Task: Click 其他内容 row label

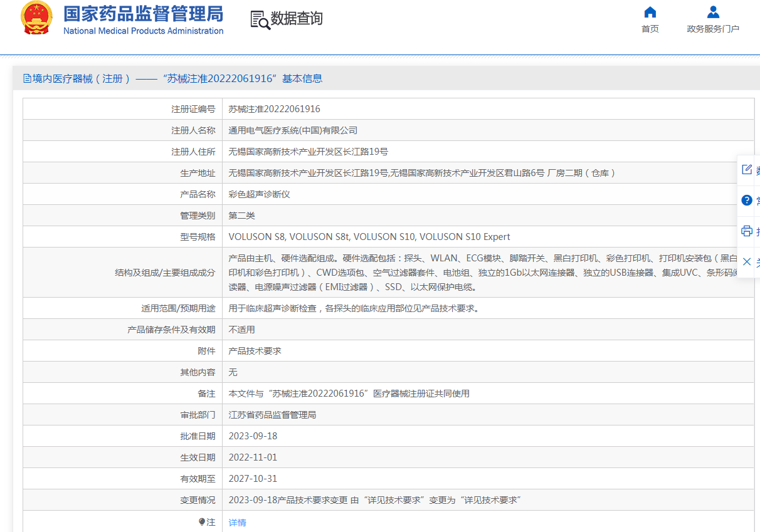Action: pyautogui.click(x=198, y=372)
